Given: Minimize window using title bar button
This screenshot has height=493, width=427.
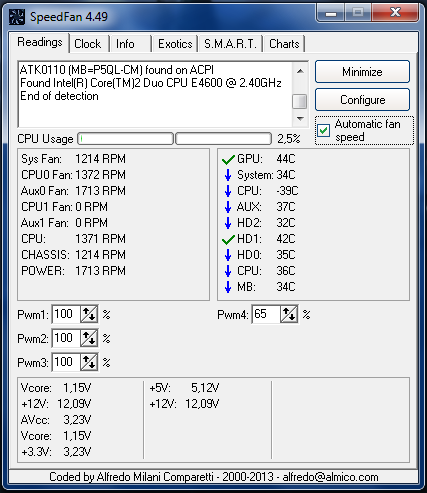Looking at the screenshot, I should pyautogui.click(x=331, y=13).
